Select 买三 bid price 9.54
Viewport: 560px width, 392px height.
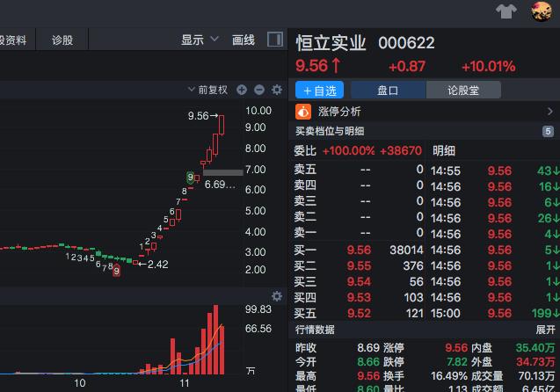click(x=359, y=281)
